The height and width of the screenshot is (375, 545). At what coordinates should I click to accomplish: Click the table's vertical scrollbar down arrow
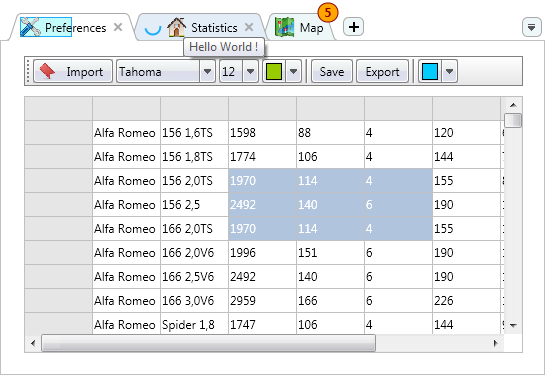[513, 326]
